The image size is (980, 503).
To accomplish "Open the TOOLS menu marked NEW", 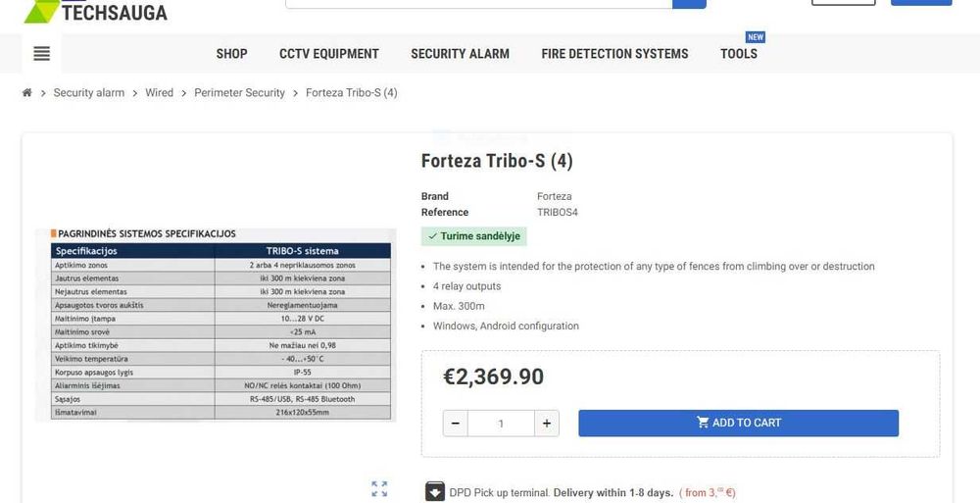I will (739, 54).
